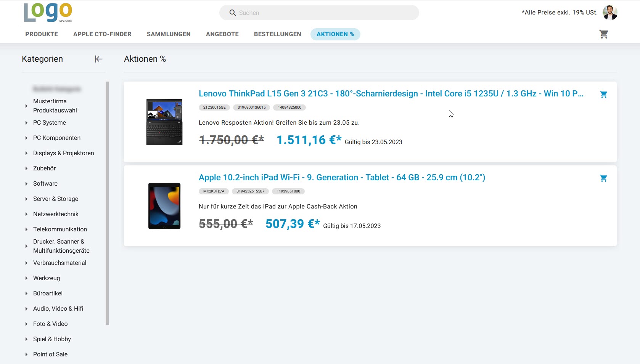Expand Point of Sale arrow
Screen dimensions: 640x364
[x=26, y=354]
